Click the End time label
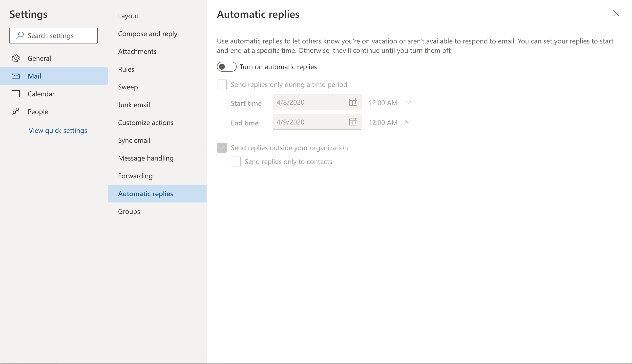 click(245, 123)
